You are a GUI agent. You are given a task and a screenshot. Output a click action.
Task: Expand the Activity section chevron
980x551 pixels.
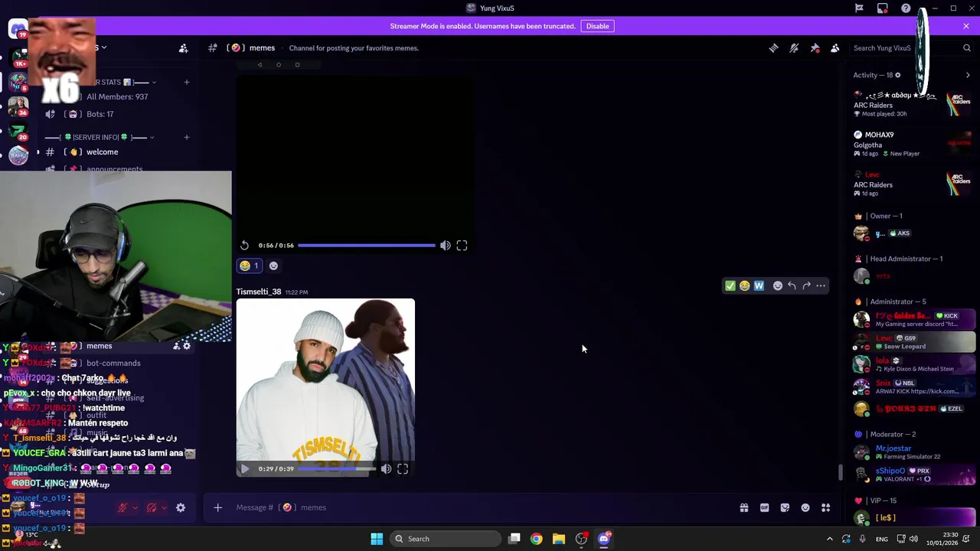pyautogui.click(x=968, y=75)
